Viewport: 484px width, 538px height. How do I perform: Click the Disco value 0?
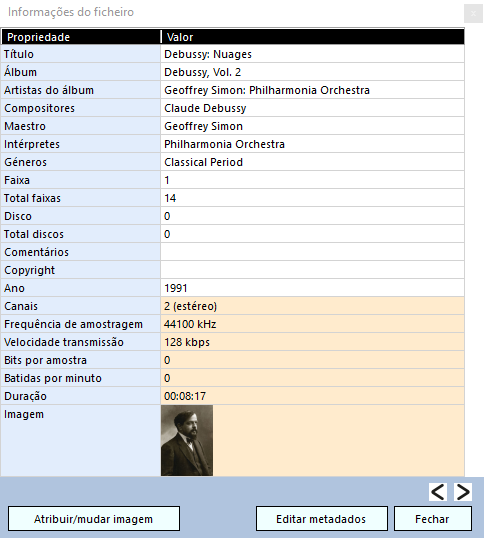click(x=167, y=216)
